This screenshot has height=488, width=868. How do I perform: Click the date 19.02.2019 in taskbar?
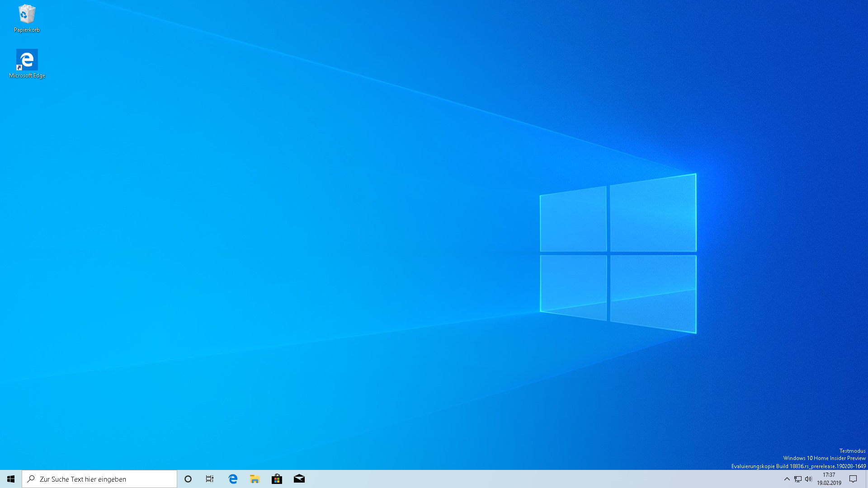(x=829, y=483)
